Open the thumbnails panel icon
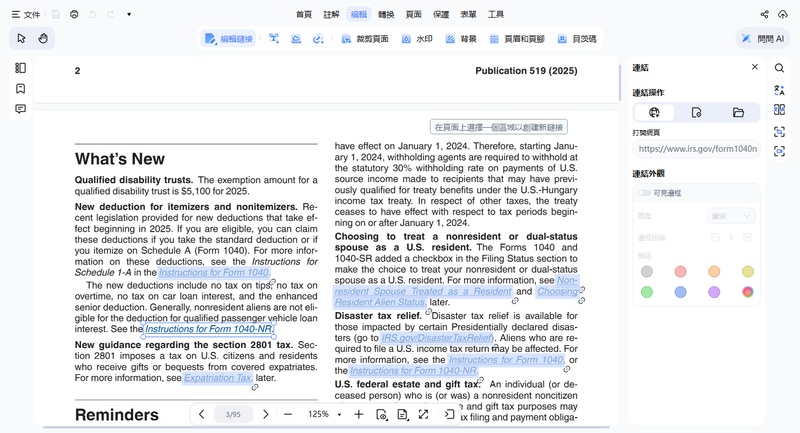Viewport: 800px width, 433px height. pyautogui.click(x=20, y=68)
